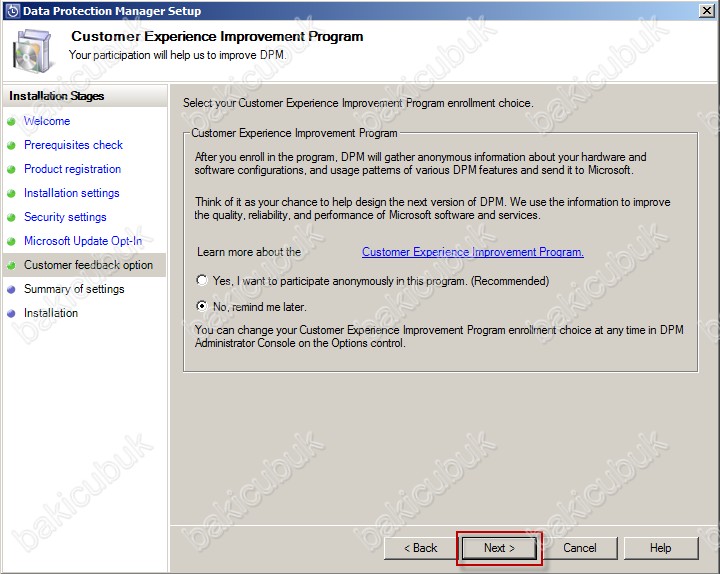Viewport: 720px width, 574px height.
Task: Select Summary of settings stage
Action: [74, 289]
